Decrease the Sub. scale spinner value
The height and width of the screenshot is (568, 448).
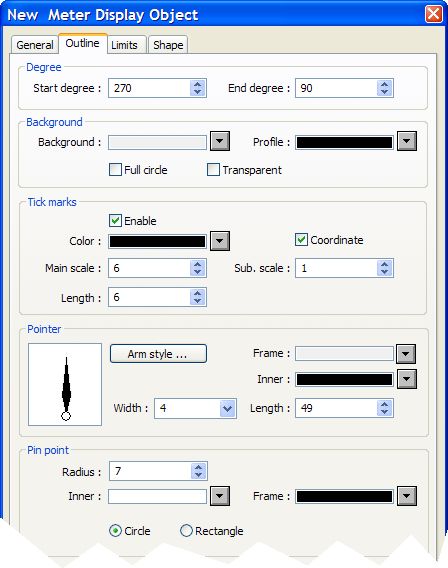tap(384, 272)
